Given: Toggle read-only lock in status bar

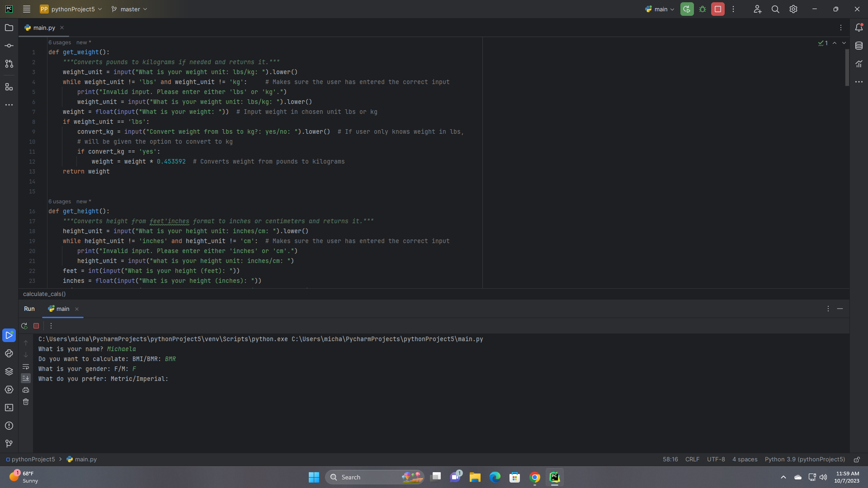Looking at the screenshot, I should point(857,460).
